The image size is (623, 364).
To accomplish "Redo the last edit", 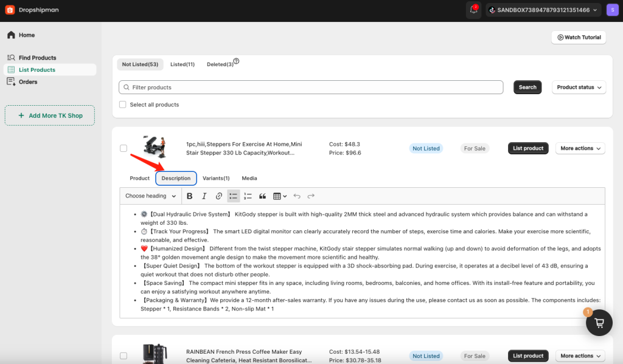I will pyautogui.click(x=311, y=196).
